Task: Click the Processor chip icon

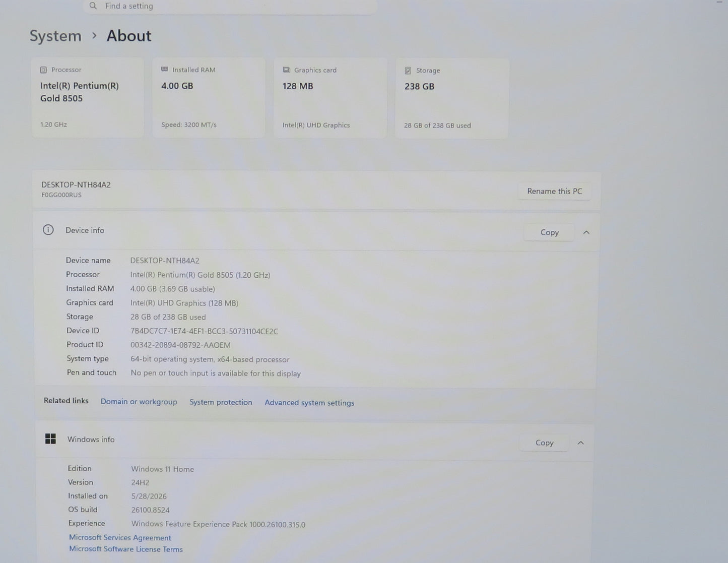Action: pyautogui.click(x=43, y=70)
